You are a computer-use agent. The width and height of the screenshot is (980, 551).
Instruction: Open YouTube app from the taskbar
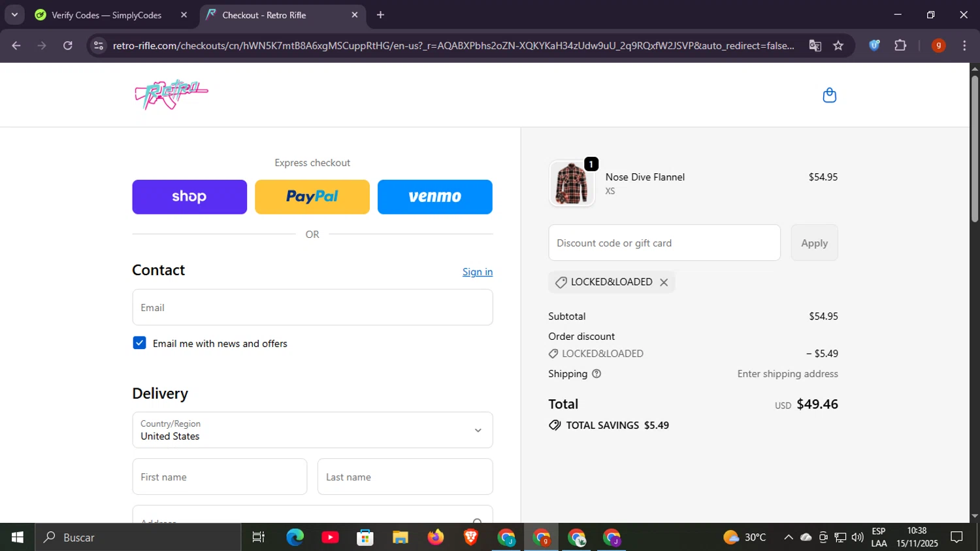tap(331, 537)
